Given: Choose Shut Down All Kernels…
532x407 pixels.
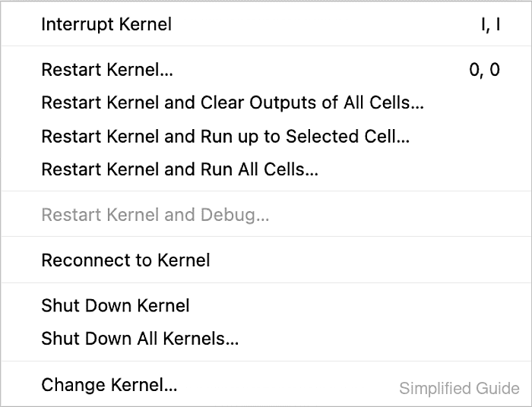Looking at the screenshot, I should [x=266, y=339].
